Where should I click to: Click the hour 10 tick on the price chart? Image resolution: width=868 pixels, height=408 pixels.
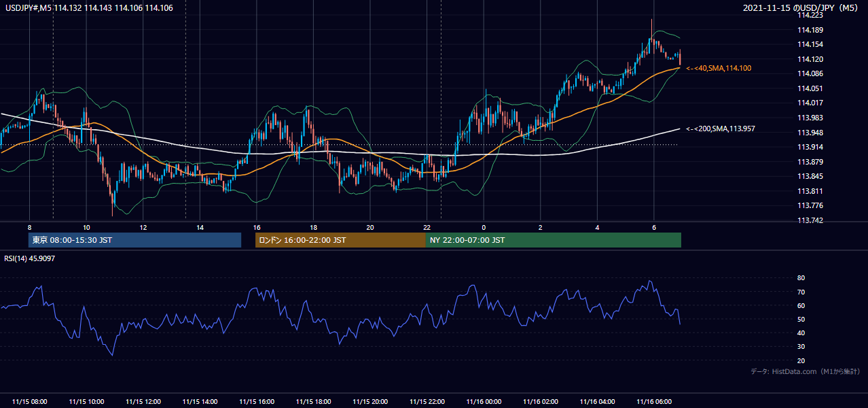click(x=86, y=227)
